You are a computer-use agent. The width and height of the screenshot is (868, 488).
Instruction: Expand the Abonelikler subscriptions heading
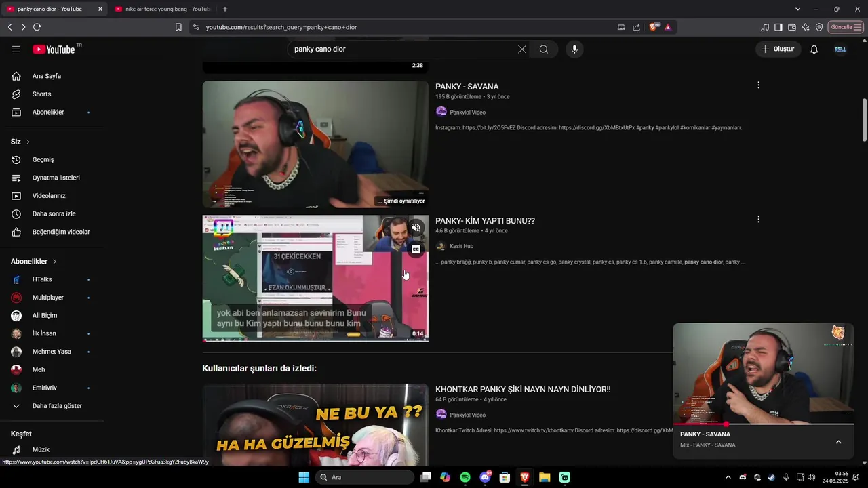point(34,262)
